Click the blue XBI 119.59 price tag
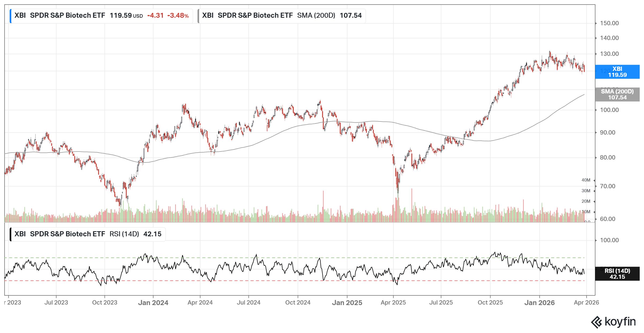The height and width of the screenshot is (333, 644). (617, 72)
